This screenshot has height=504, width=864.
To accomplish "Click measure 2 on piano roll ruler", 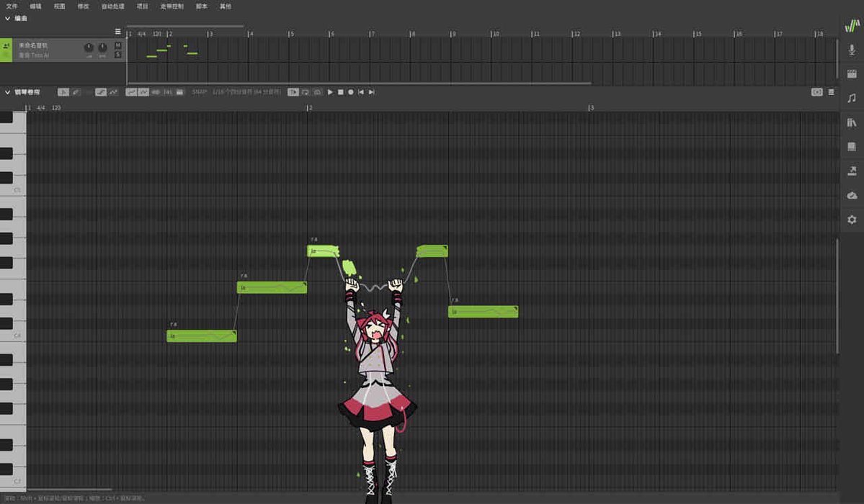I will click(309, 107).
